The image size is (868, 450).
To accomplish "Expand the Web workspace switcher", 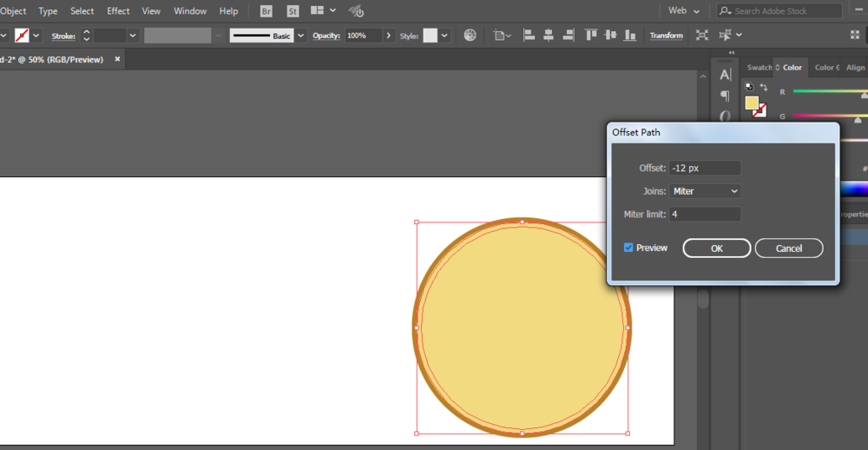I will pos(684,10).
